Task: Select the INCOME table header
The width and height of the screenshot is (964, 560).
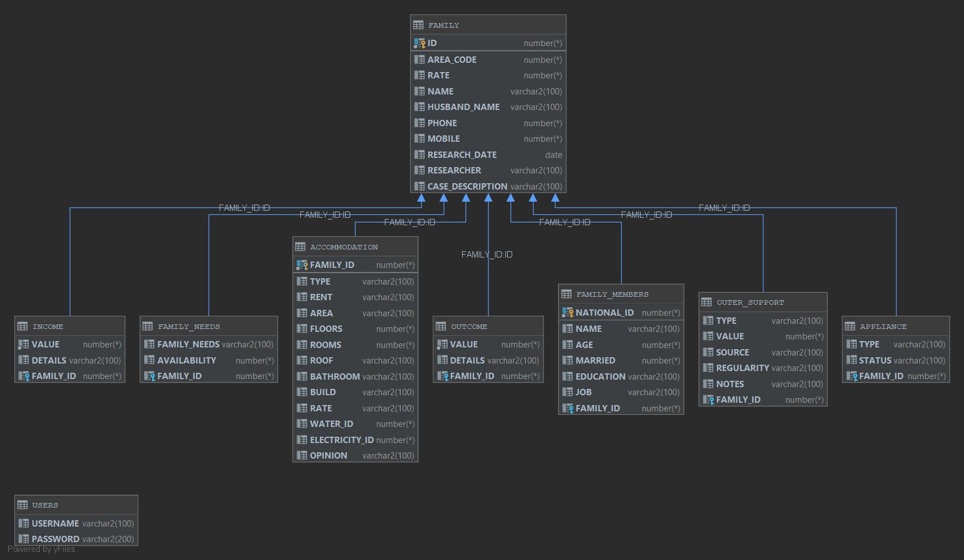Action: pos(70,326)
